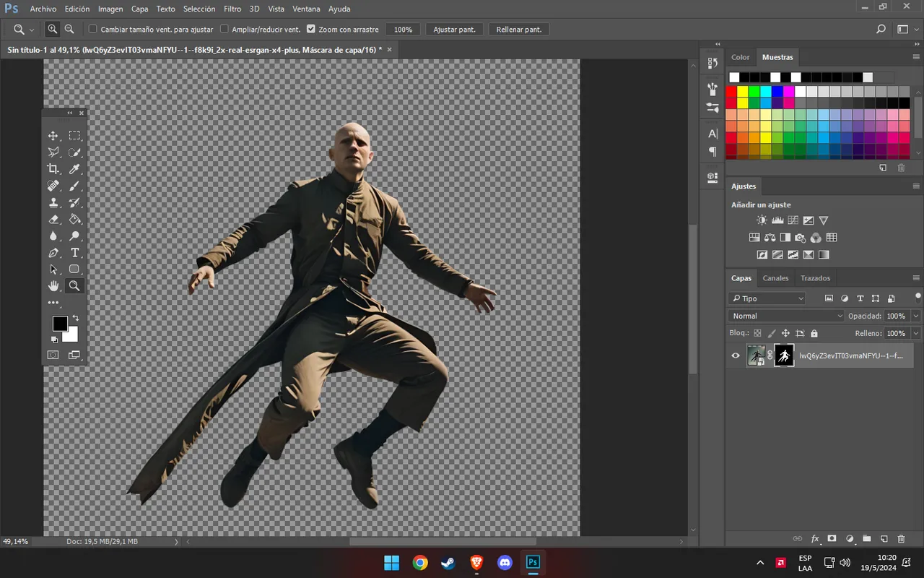Viewport: 924px width, 578px height.
Task: Select the Paint Bucket tool
Action: (x=74, y=220)
